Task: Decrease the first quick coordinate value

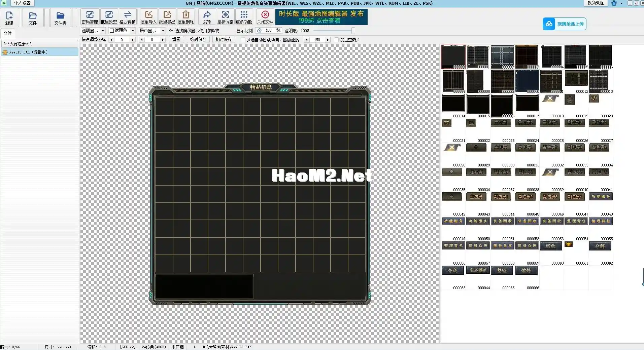Action: point(112,40)
